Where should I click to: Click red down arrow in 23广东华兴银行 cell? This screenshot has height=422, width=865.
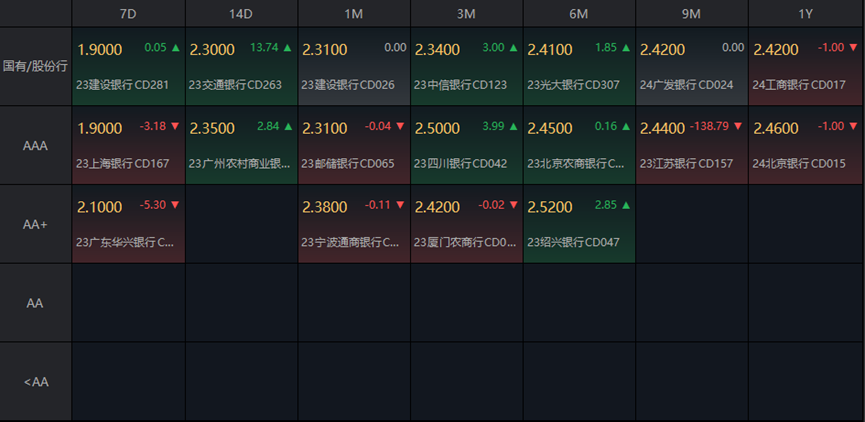(176, 205)
